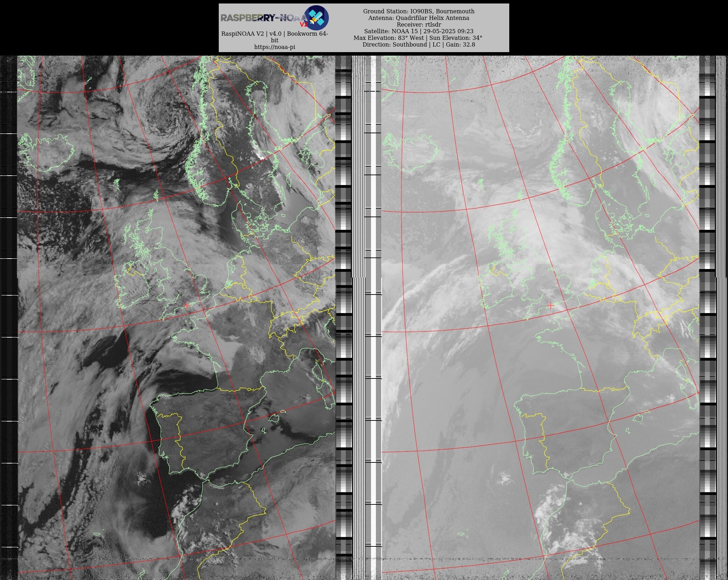The height and width of the screenshot is (580, 728).
Task: Click the 'Ground Station: IO90BS, Bournemouth' line
Action: 419,11
